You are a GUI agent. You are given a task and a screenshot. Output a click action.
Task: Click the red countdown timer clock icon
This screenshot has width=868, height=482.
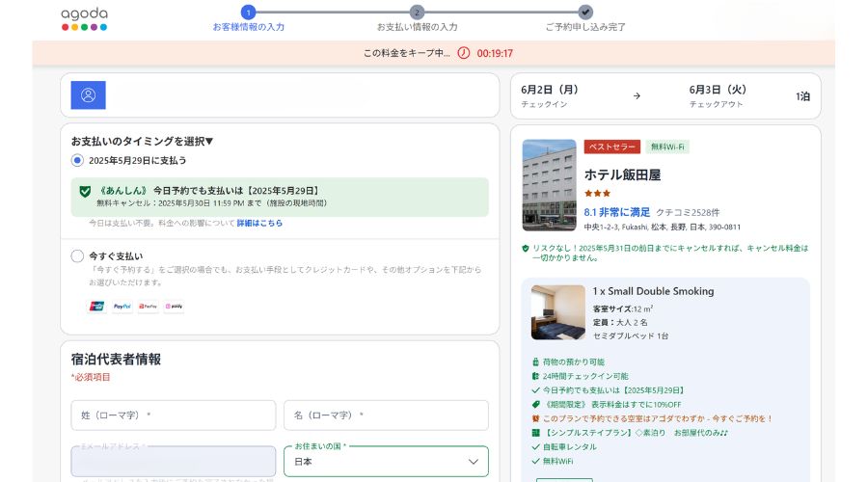pos(463,53)
